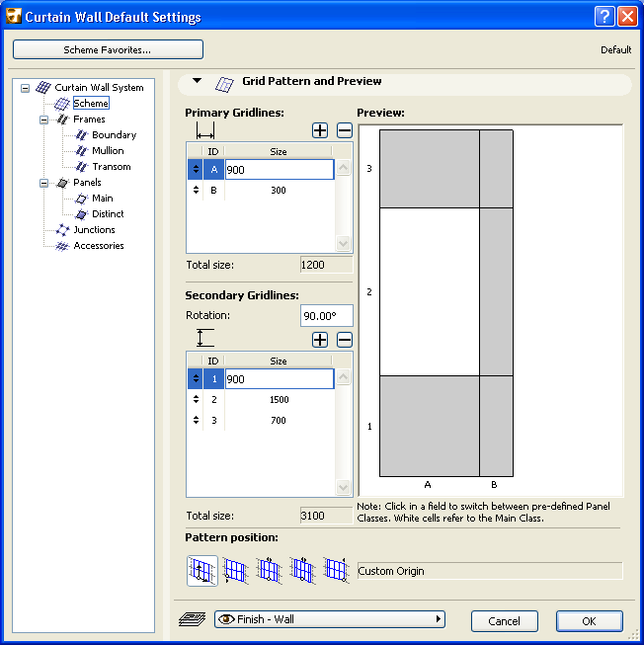Remove primary gridline with minus button
This screenshot has height=645, width=644.
[344, 130]
